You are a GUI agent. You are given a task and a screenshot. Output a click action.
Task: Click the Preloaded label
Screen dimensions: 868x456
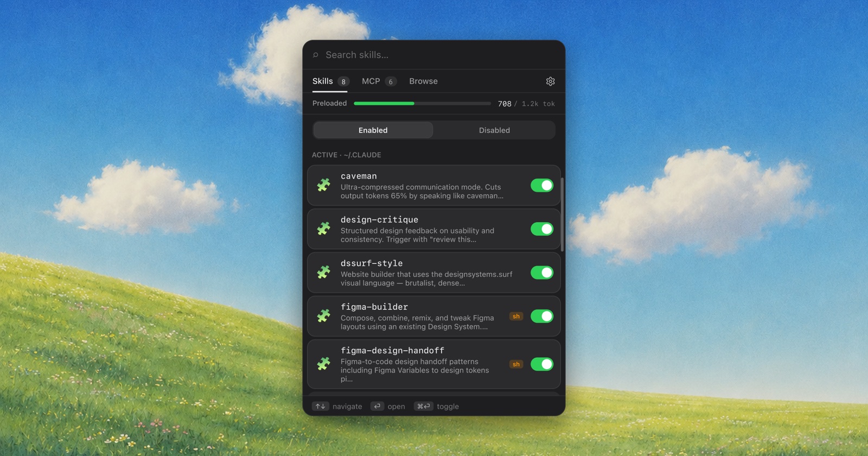pos(329,103)
